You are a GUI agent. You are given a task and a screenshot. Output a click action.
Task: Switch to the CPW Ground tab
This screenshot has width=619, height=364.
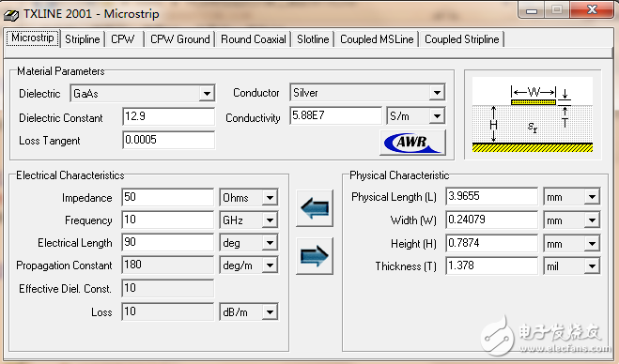click(180, 39)
